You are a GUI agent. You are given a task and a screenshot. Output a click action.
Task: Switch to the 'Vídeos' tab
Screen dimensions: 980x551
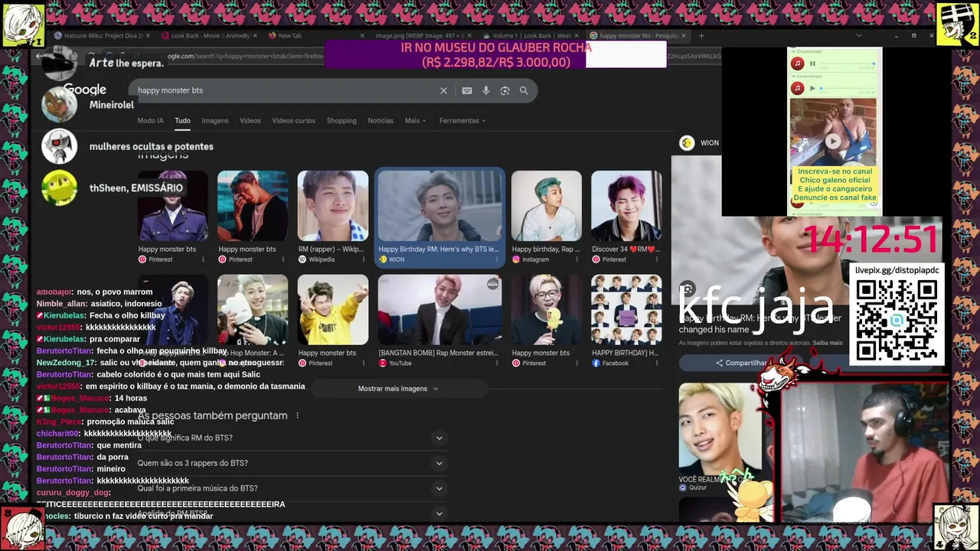tap(250, 120)
